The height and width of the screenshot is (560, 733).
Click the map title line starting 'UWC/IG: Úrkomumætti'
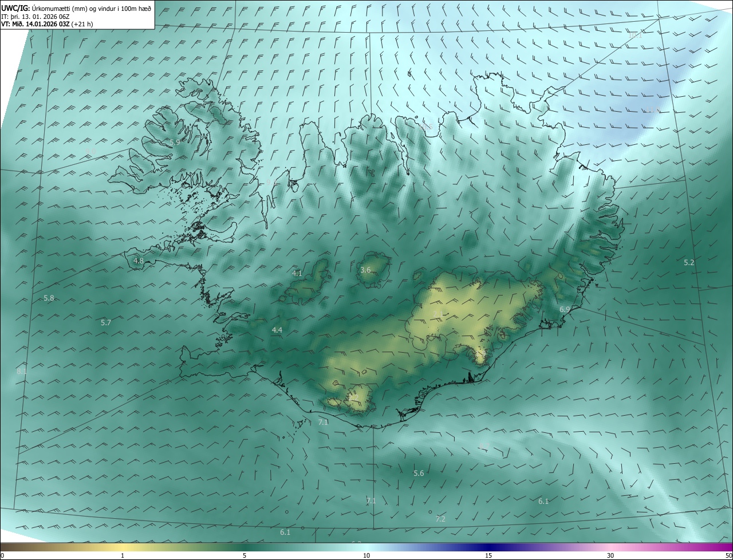click(76, 8)
